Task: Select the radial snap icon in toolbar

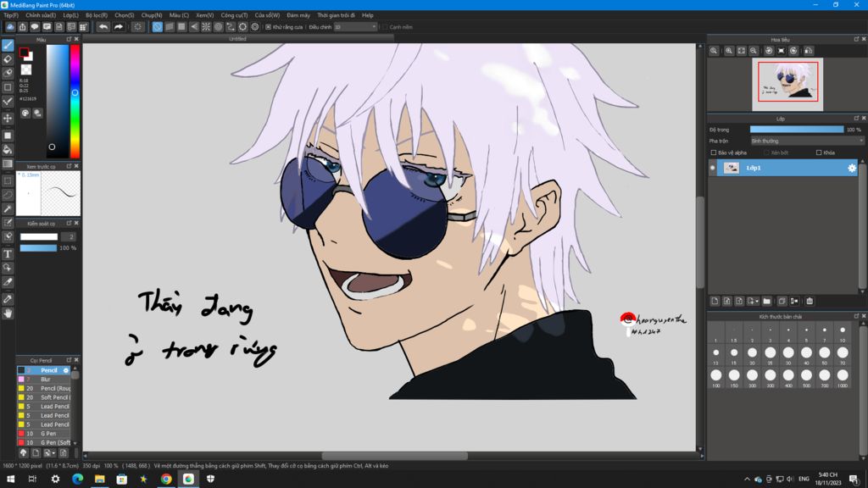Action: point(206,26)
